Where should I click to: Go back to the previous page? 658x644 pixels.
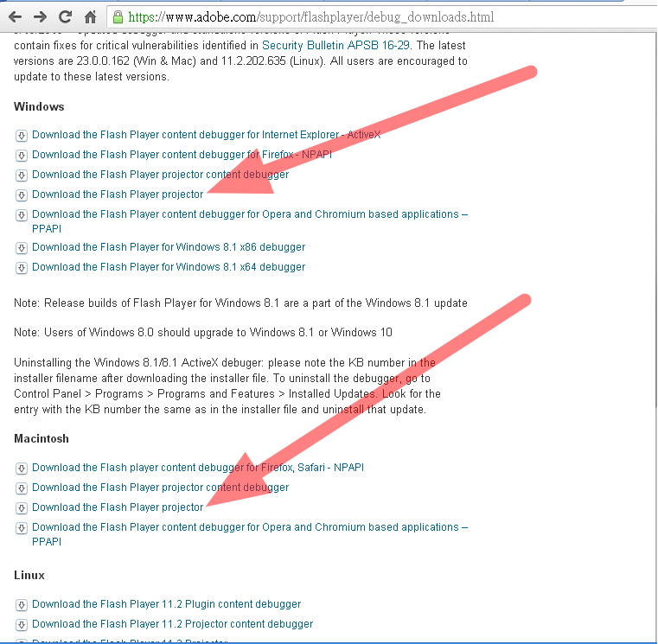pyautogui.click(x=16, y=17)
